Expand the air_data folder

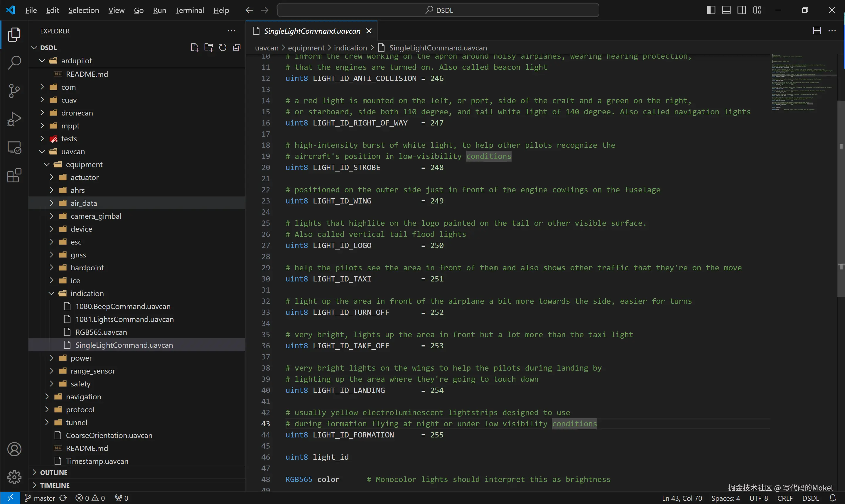(84, 203)
